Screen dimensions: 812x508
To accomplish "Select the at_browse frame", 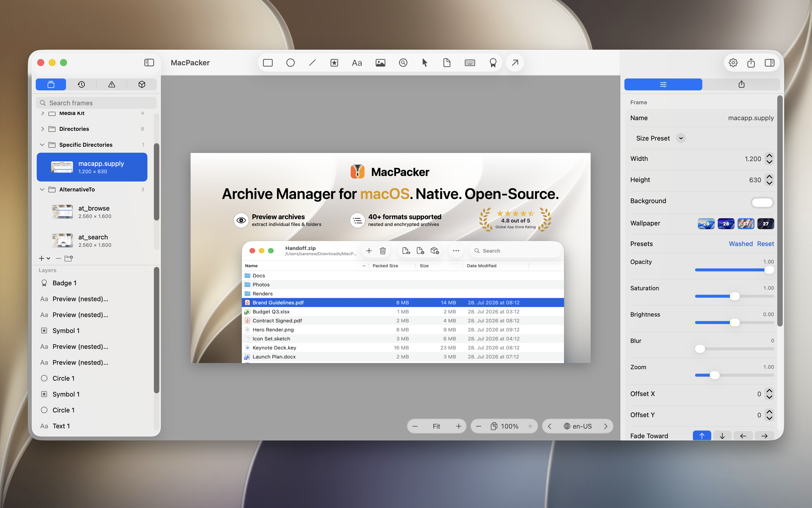I will pos(92,212).
